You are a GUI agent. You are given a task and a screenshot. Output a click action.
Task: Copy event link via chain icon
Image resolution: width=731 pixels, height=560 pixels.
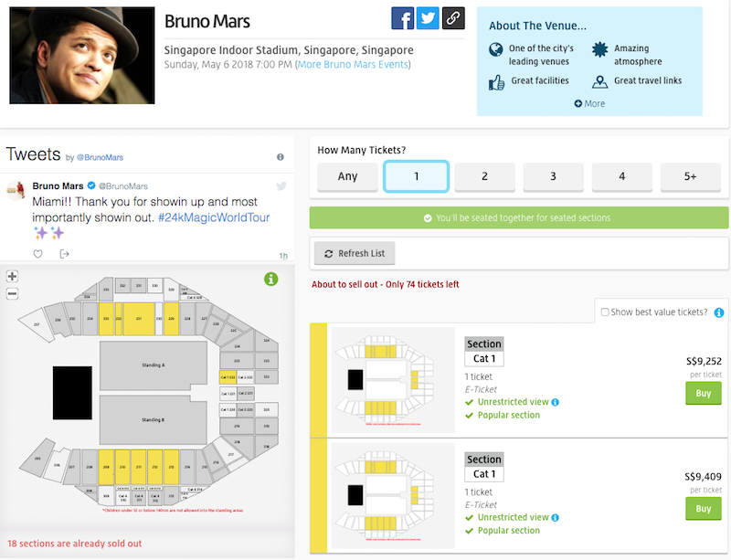[x=452, y=18]
